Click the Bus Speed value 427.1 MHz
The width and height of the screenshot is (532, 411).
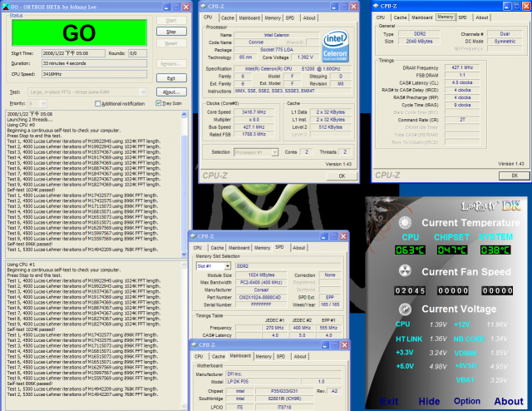pos(254,127)
